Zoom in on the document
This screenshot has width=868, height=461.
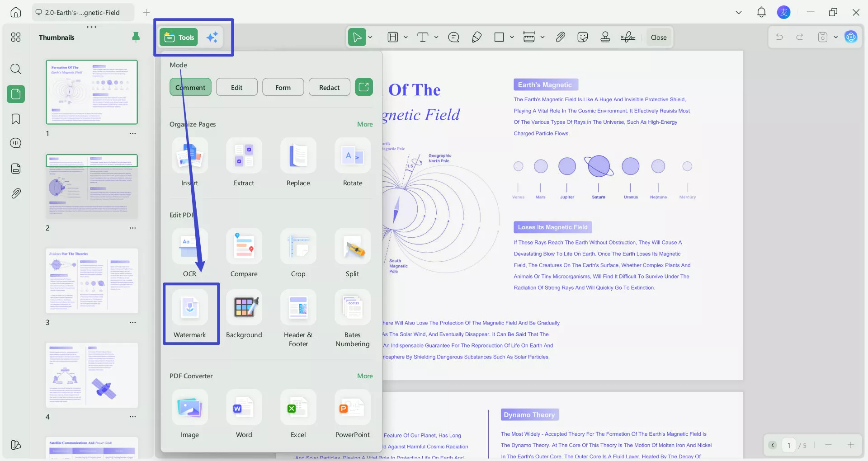click(x=851, y=445)
